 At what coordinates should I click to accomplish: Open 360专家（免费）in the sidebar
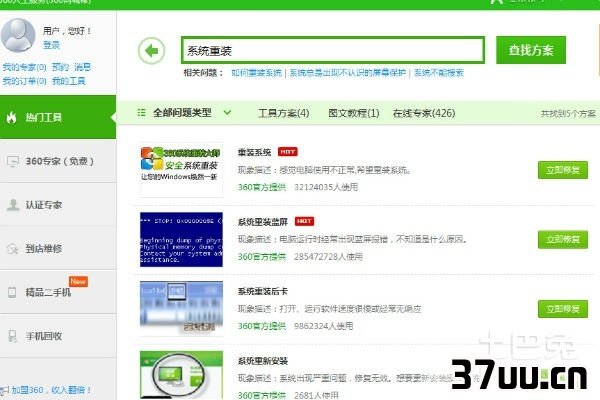point(58,161)
